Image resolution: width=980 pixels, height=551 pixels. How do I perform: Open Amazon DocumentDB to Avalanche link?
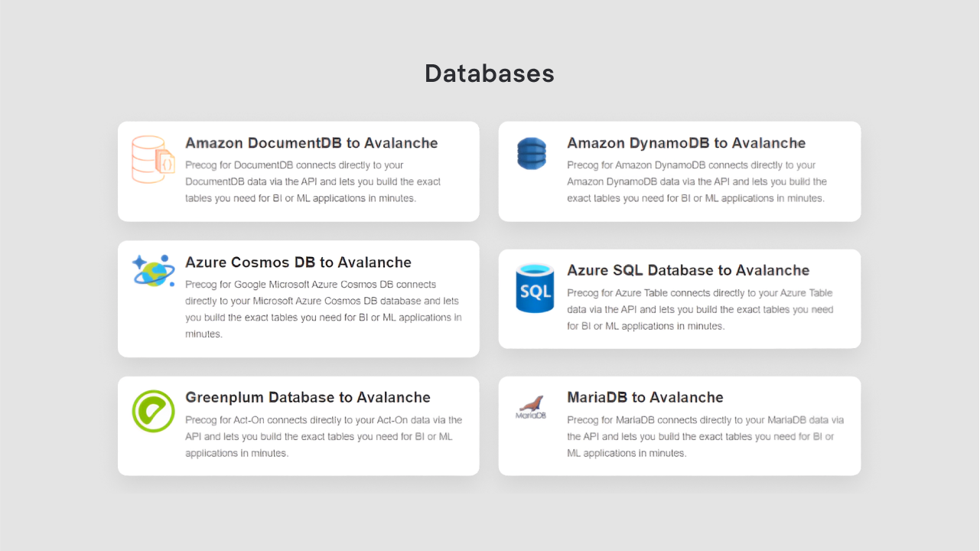click(x=311, y=143)
